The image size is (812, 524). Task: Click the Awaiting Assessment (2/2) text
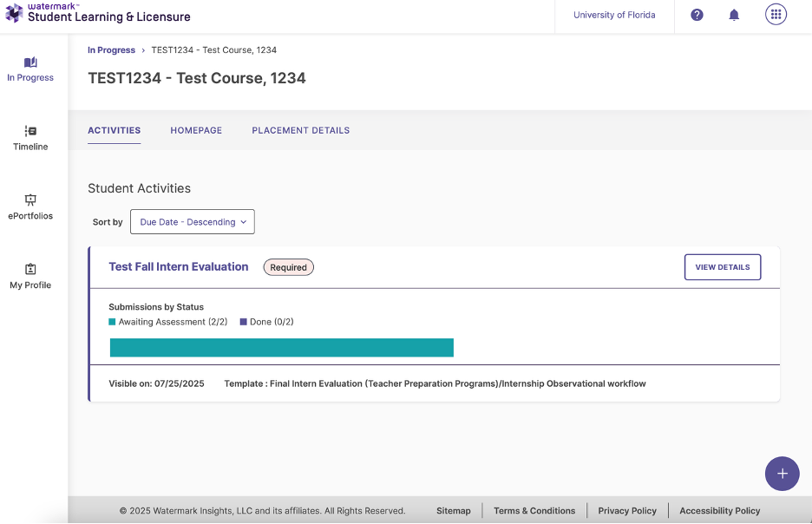point(173,322)
